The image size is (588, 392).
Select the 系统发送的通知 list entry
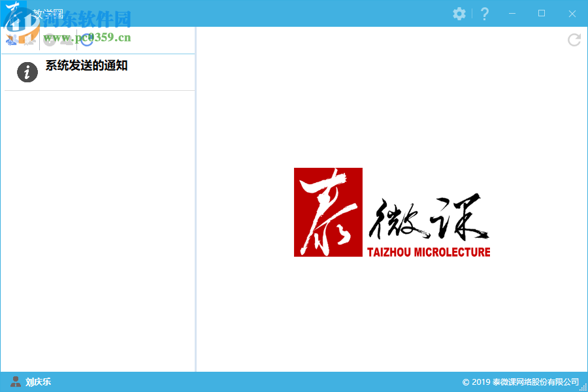(99, 72)
